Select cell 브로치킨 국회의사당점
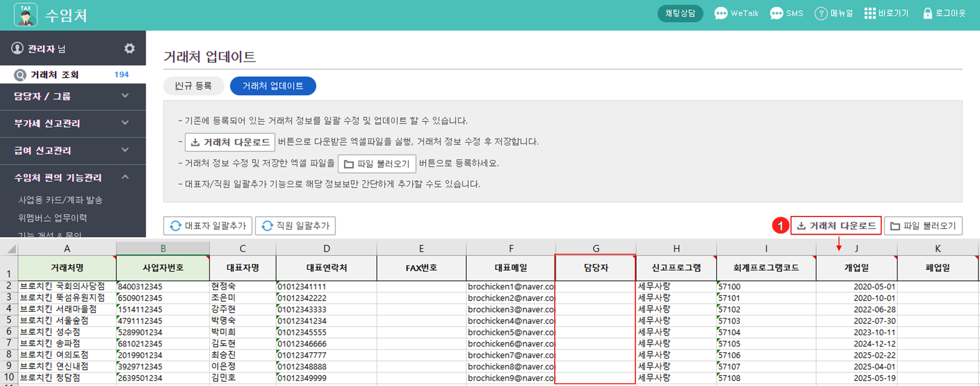Viewport: 980px width, 386px height. click(67, 286)
